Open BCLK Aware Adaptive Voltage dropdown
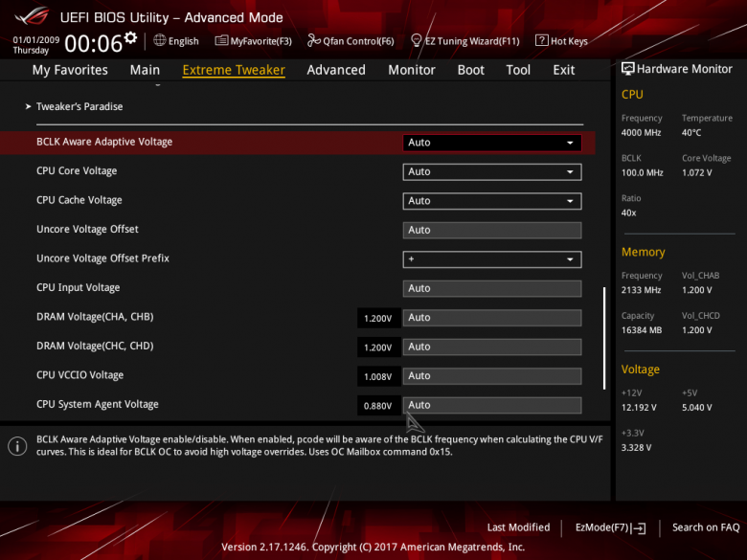The image size is (747, 560). 492,143
